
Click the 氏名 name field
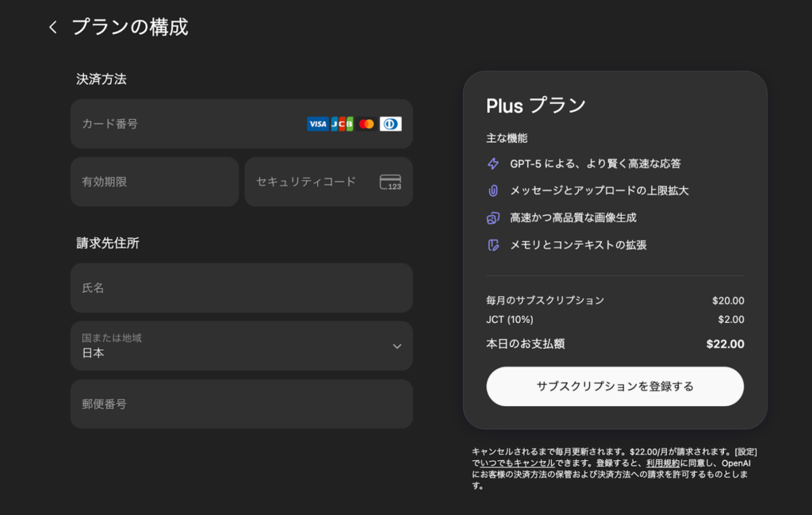click(x=241, y=288)
